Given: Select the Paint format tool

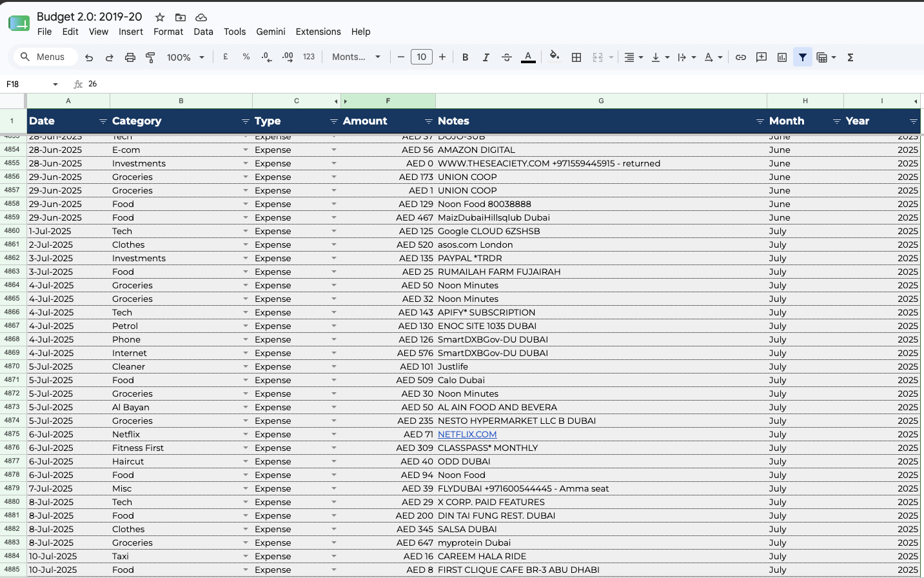Looking at the screenshot, I should tap(150, 57).
